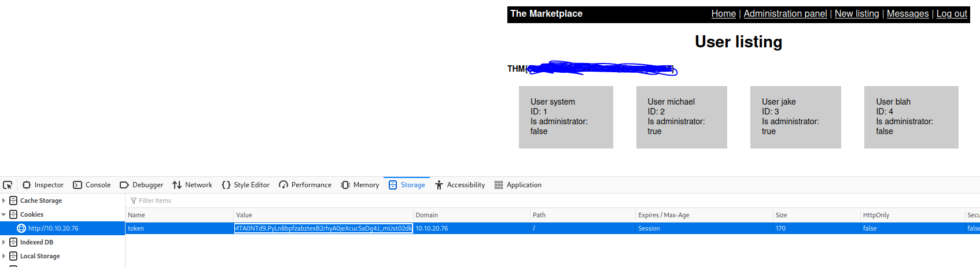980x267 pixels.
Task: Click the Path column header
Action: coord(583,215)
